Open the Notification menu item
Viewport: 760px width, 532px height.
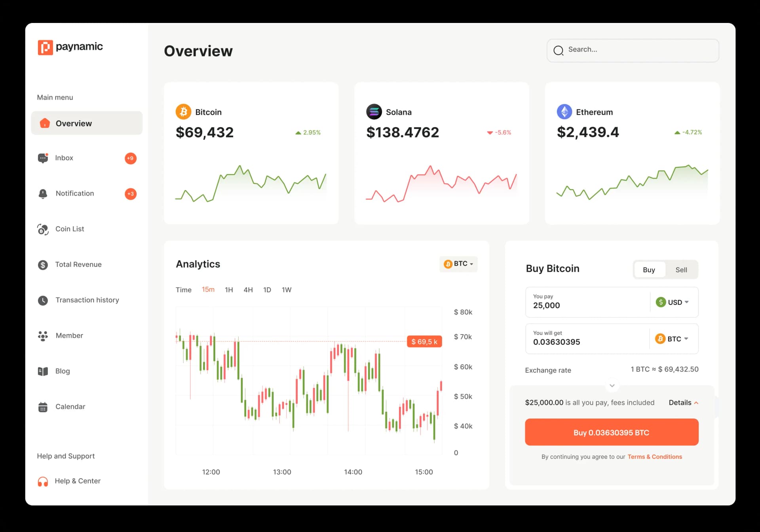(74, 194)
